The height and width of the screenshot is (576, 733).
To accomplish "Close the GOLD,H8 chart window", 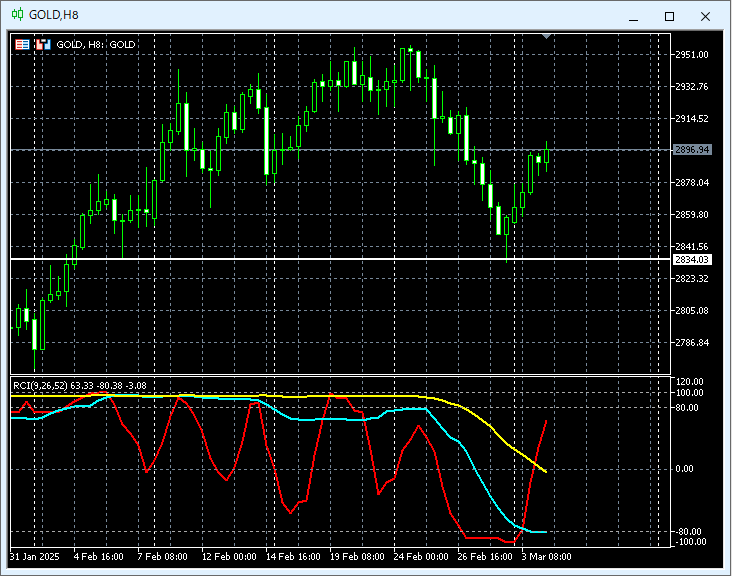I will pyautogui.click(x=707, y=16).
